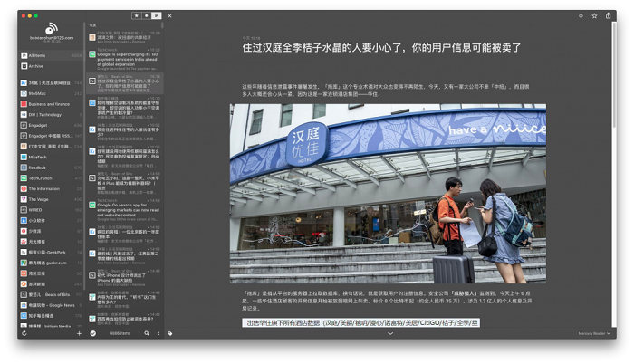This screenshot has height=364, width=634.
Task: Click the article list scrollbar thumb
Action: 162,25
